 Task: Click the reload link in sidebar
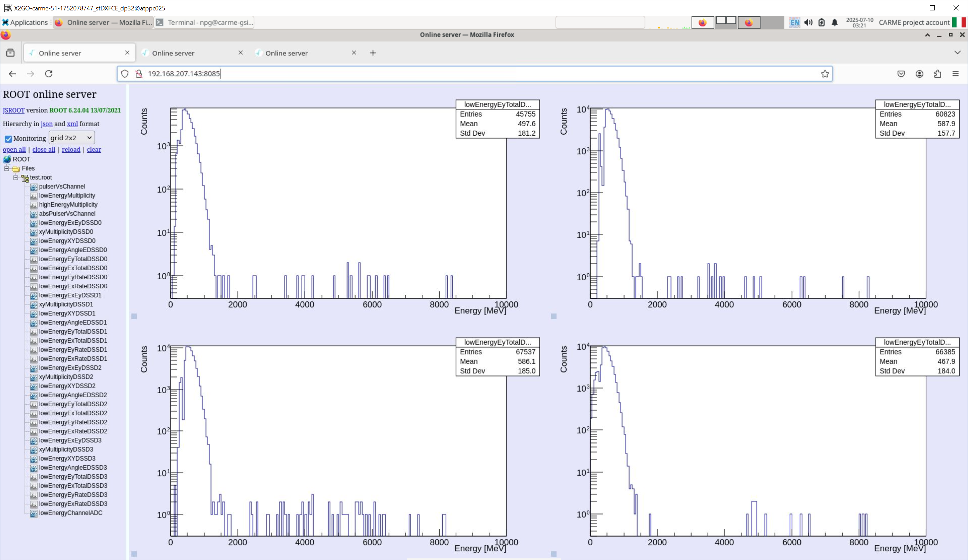(71, 149)
